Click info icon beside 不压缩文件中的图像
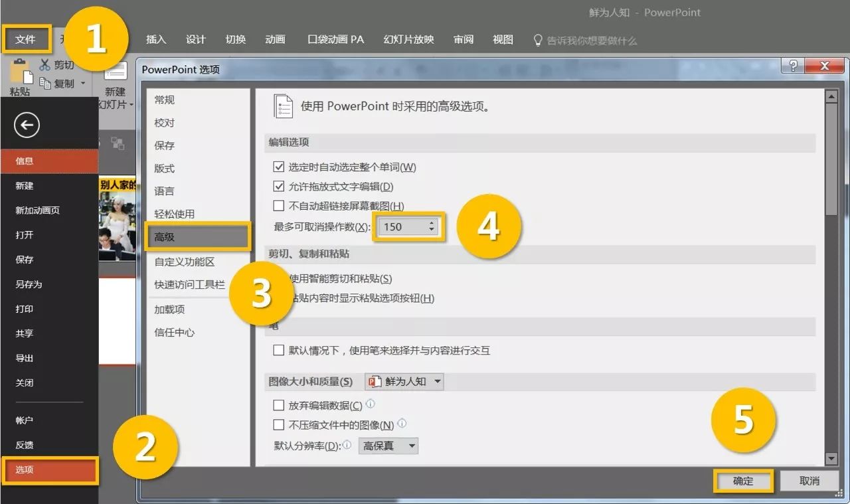 tap(402, 423)
